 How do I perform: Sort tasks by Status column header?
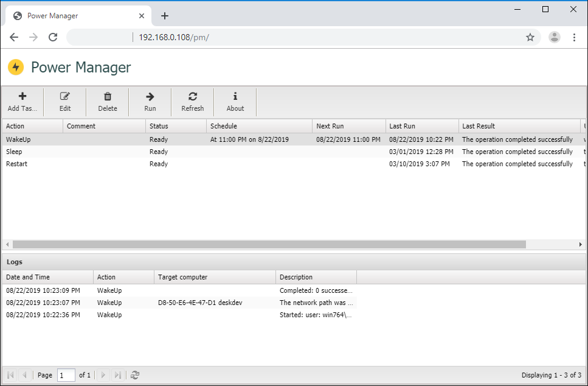[175, 126]
